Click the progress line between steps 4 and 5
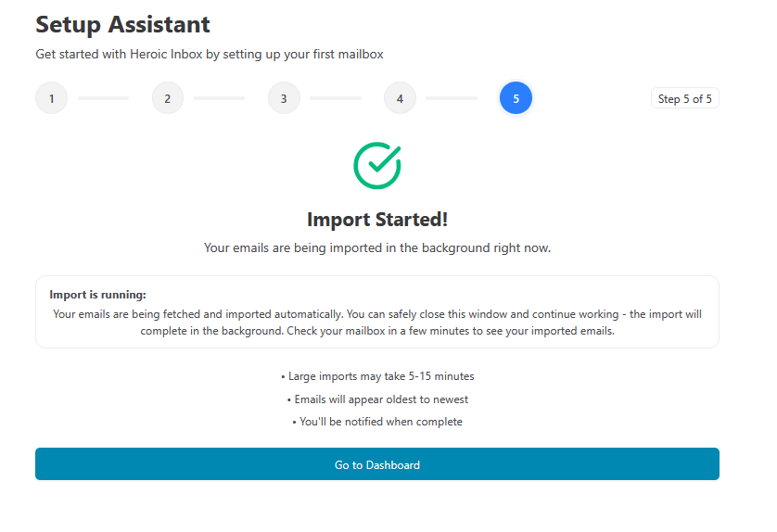This screenshot has width=777, height=532. (452, 98)
